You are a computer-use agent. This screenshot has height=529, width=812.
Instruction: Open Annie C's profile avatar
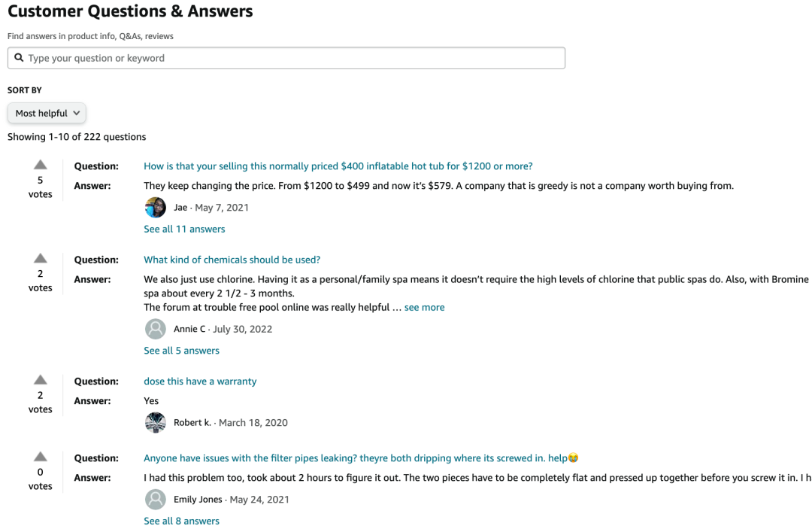point(156,329)
